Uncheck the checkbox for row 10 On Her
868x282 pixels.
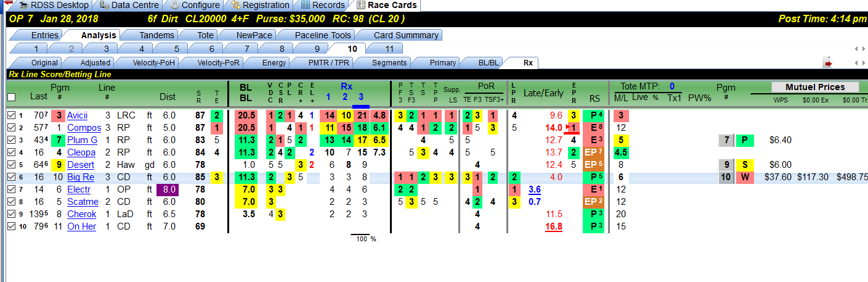click(11, 226)
